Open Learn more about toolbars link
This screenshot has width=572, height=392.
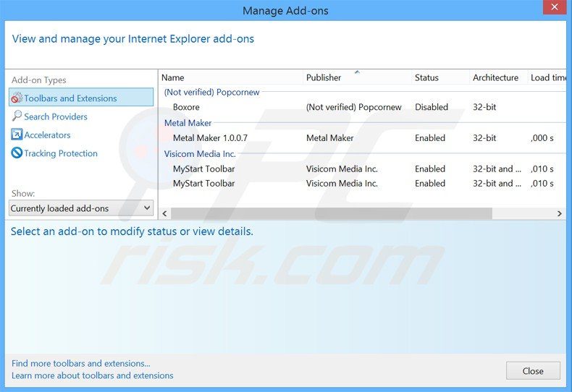(x=93, y=375)
